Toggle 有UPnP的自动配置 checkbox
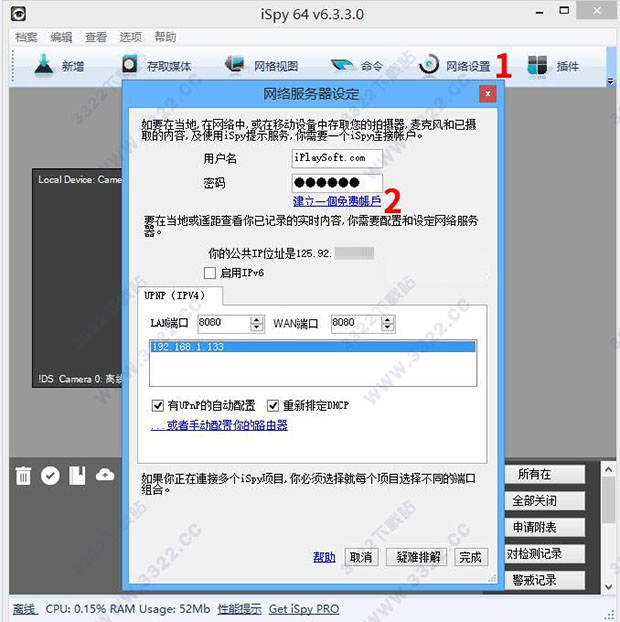 tap(157, 405)
